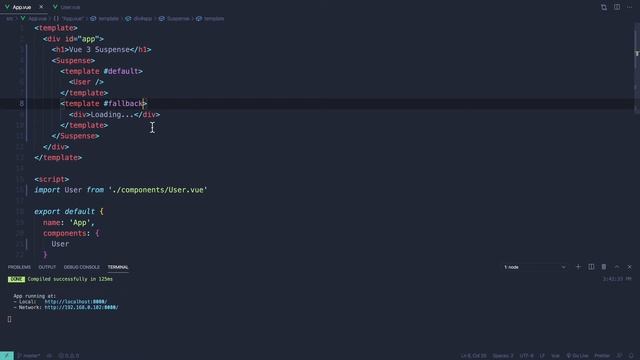This screenshot has width=640, height=360.
Task: Open the last template breadcrumb
Action: pos(210,19)
